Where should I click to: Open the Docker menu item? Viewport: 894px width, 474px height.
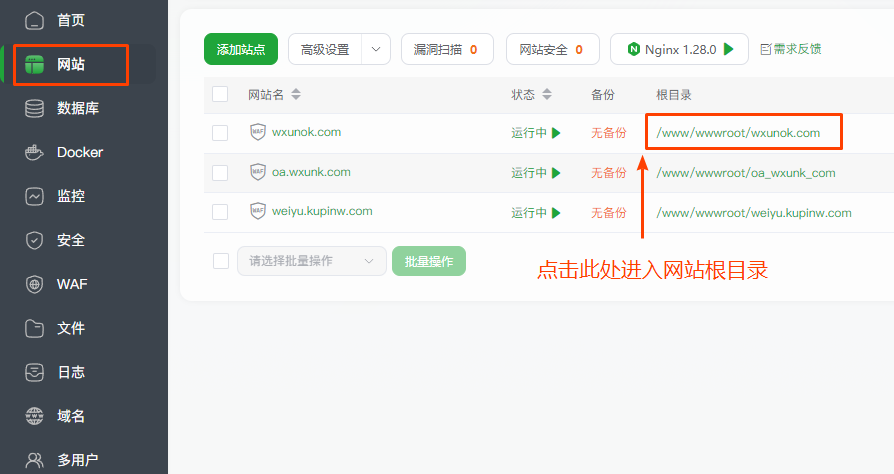click(80, 152)
